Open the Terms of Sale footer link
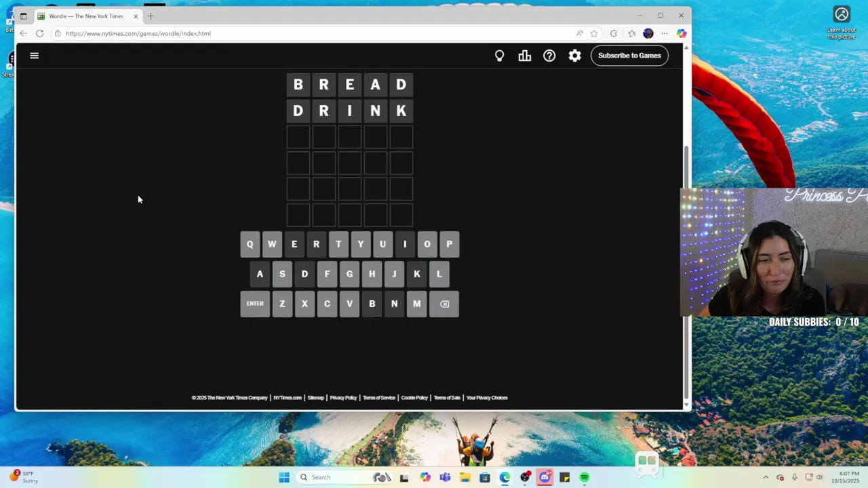 click(x=447, y=398)
